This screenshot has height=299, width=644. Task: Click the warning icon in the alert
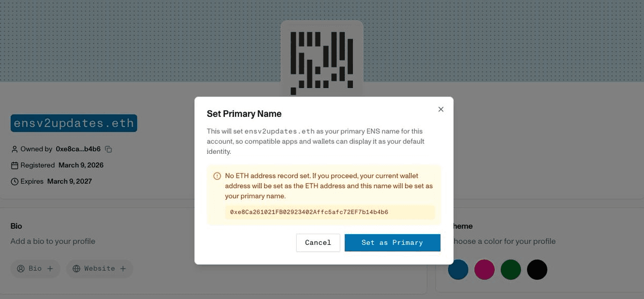[x=217, y=176]
